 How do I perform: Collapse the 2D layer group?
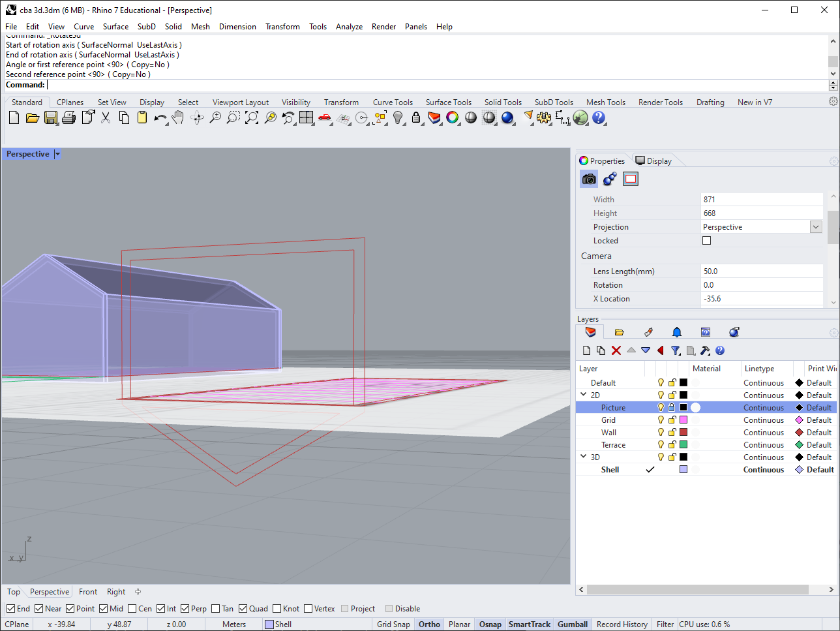(x=584, y=395)
